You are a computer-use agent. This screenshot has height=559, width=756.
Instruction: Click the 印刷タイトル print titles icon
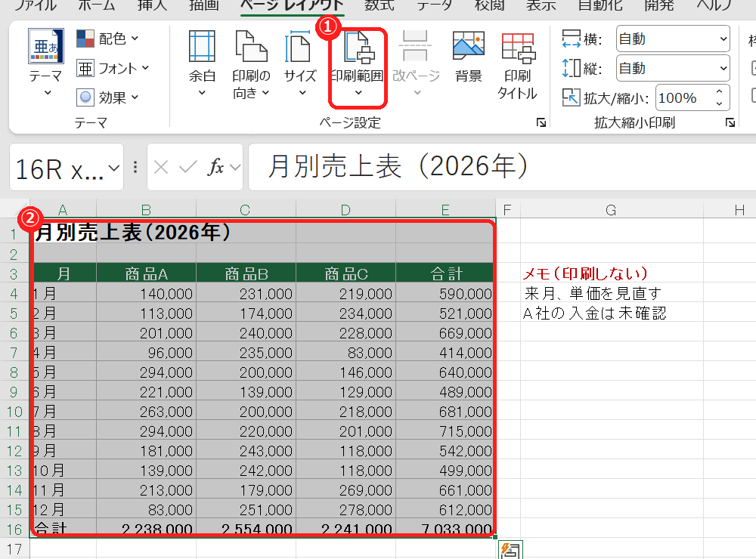pyautogui.click(x=518, y=48)
